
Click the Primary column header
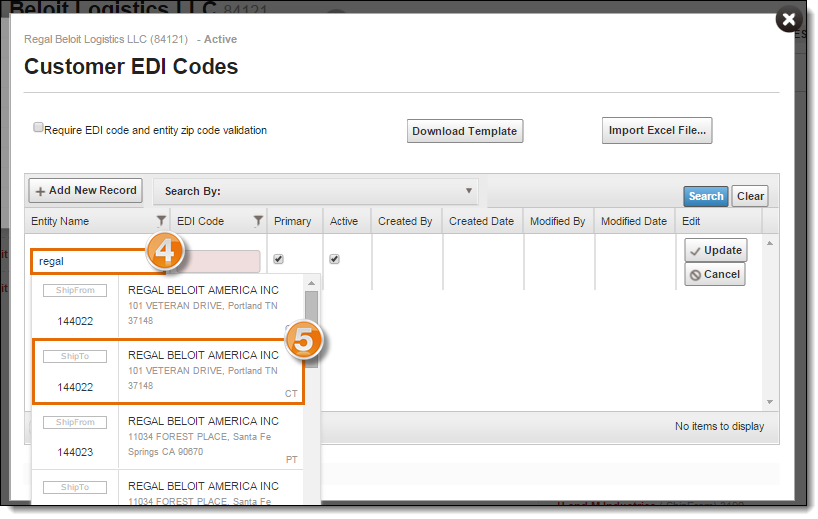click(x=292, y=221)
